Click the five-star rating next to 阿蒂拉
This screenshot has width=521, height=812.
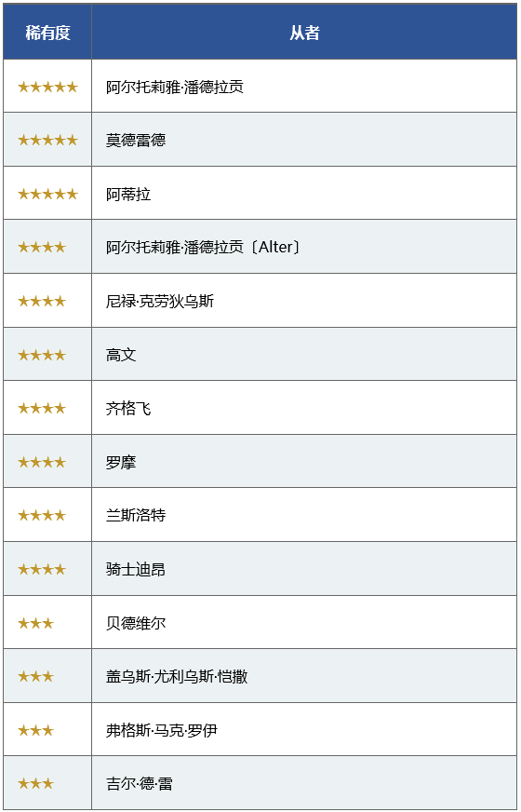coord(47,195)
